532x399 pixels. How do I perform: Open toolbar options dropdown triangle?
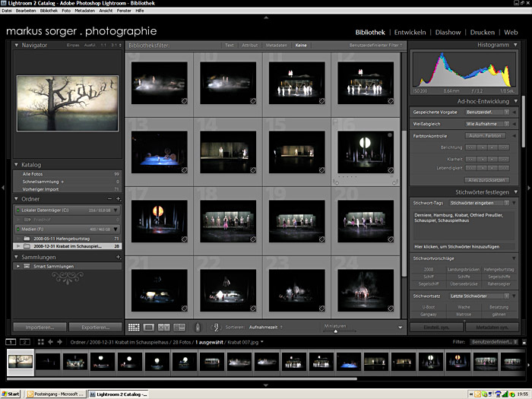[401, 328]
